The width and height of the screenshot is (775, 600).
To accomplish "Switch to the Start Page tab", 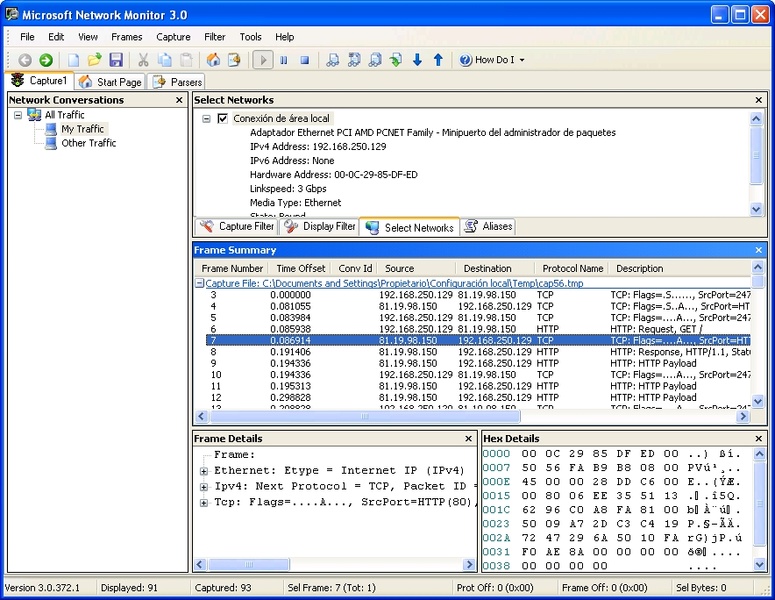I will pyautogui.click(x=111, y=82).
